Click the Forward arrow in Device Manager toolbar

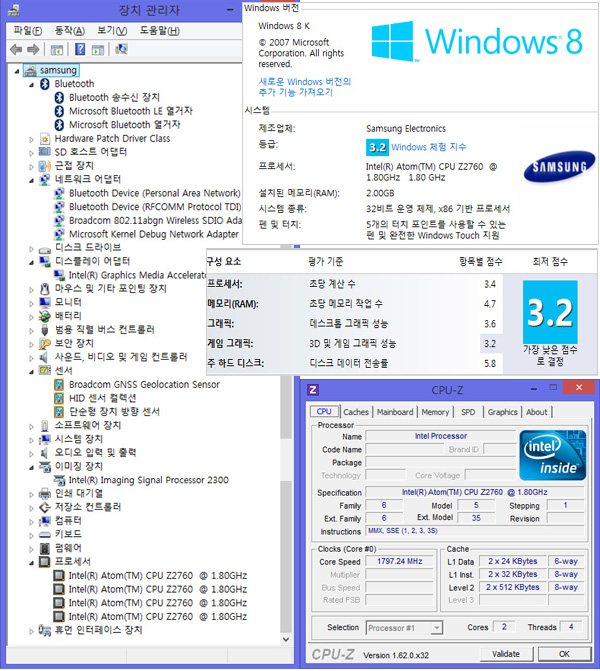[x=33, y=50]
